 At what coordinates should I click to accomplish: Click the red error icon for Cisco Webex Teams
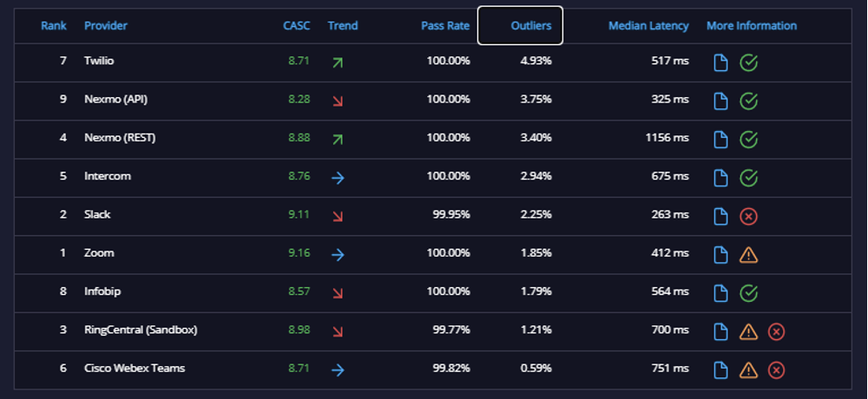(x=776, y=370)
